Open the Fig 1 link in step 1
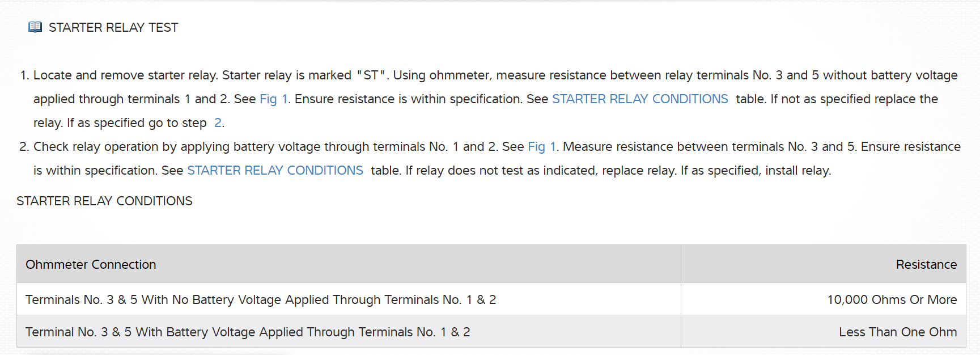 [273, 99]
